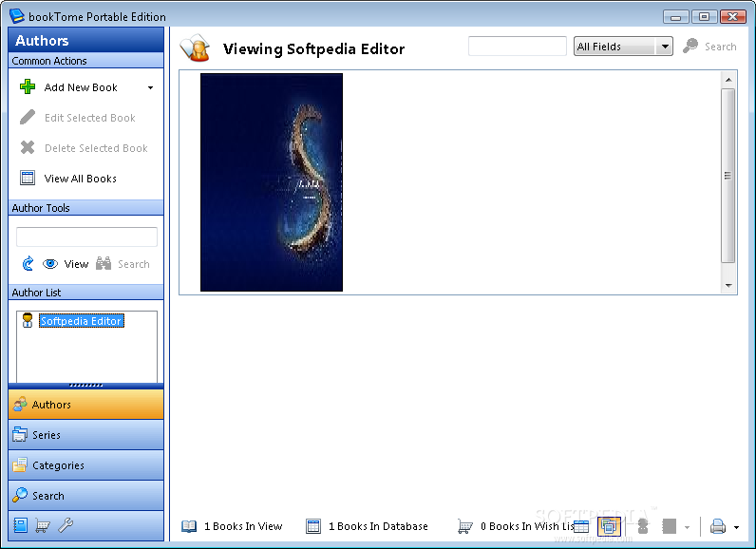Click the blue notebook icon in the sidebar footer
Screen dimensions: 756x549
tap(20, 525)
